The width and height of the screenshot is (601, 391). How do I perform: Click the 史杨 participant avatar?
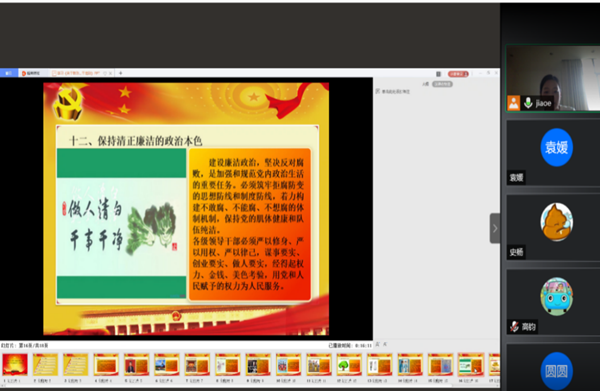click(x=557, y=222)
